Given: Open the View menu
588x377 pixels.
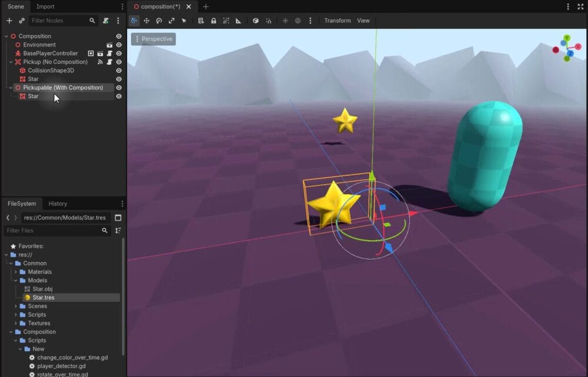Looking at the screenshot, I should click(363, 21).
